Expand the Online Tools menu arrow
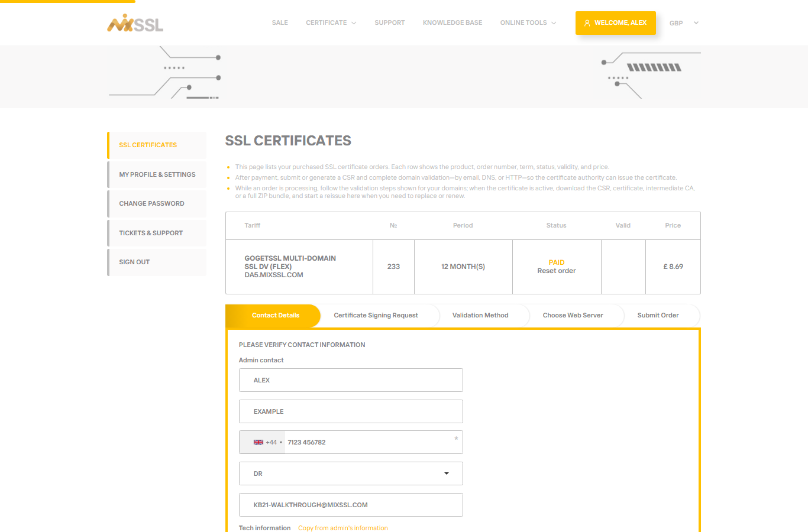Screen dimensions: 808x532 (x=554, y=23)
